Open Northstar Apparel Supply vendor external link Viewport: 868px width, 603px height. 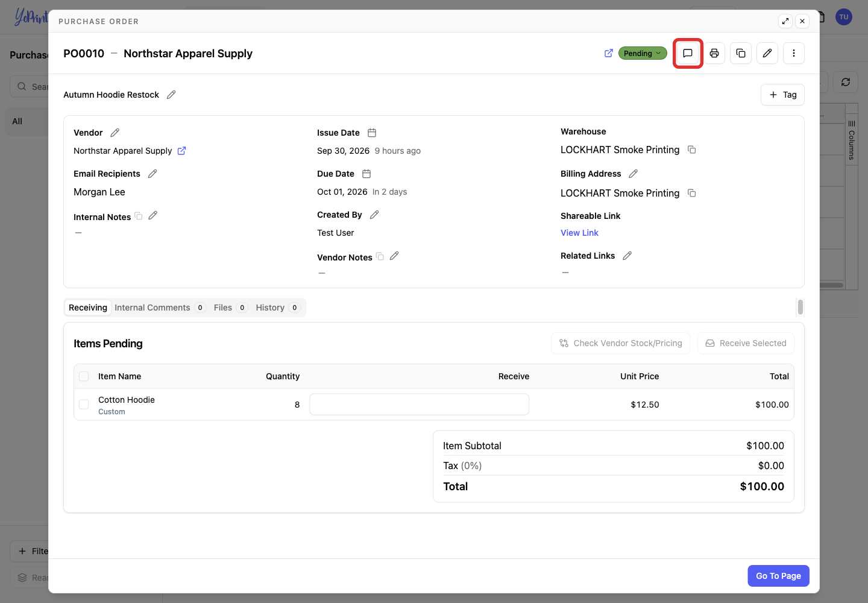click(181, 151)
